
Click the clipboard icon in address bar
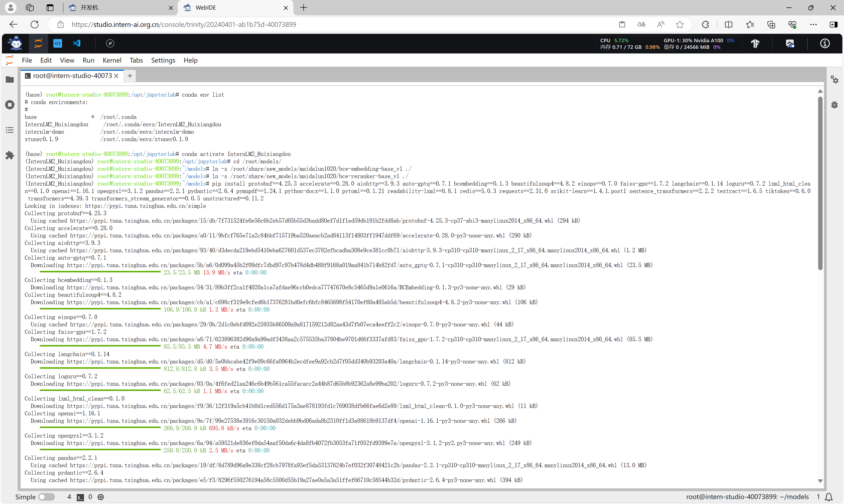622,24
